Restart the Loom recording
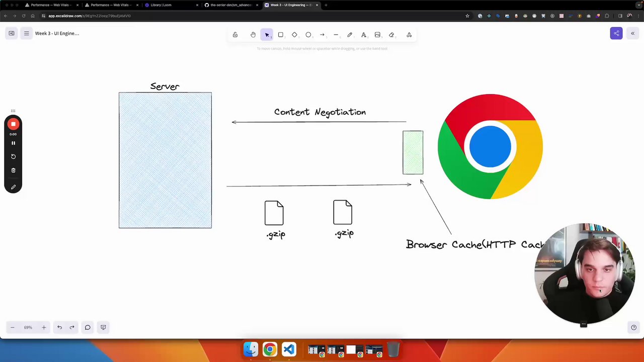Image resolution: width=644 pixels, height=362 pixels. (x=13, y=156)
